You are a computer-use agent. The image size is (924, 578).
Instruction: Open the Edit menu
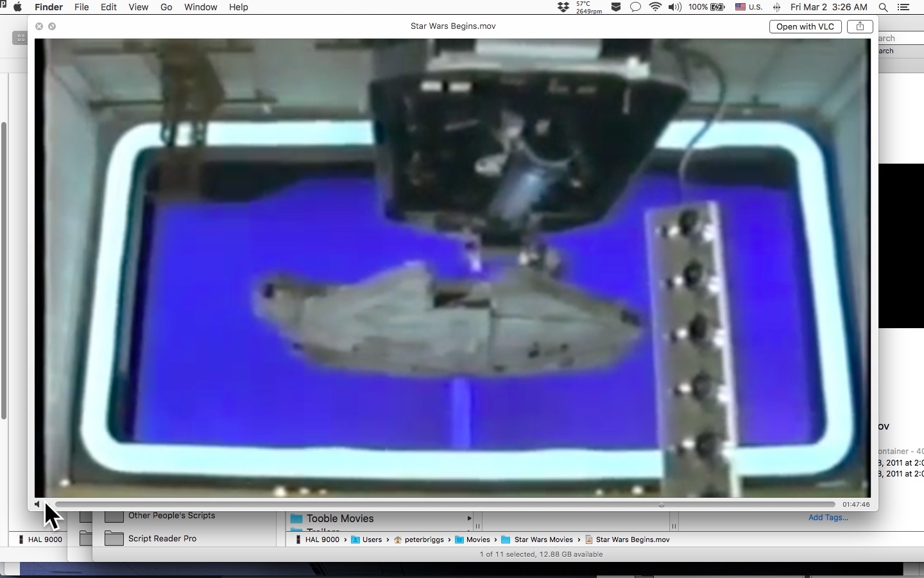[x=108, y=7]
